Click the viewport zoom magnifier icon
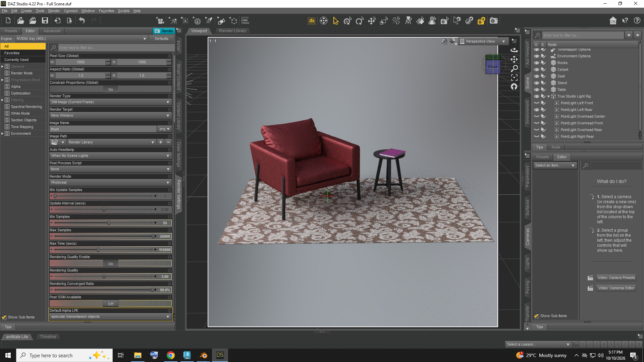The height and width of the screenshot is (362, 644). point(514,68)
